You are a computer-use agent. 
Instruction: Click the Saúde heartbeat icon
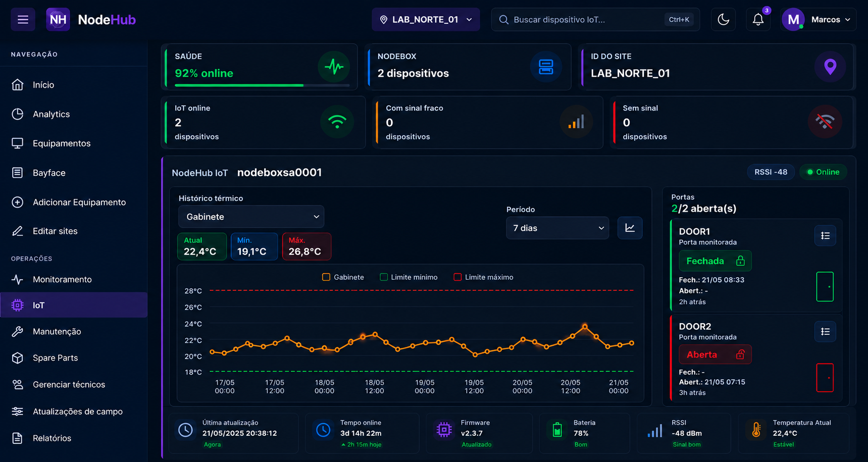coord(334,66)
